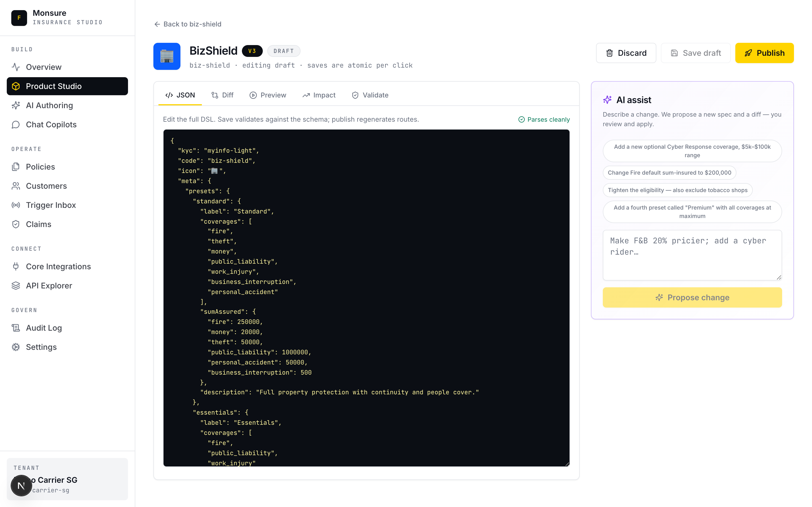Image resolution: width=812 pixels, height=507 pixels.
Task: Click the Carrier SG tenant avatar
Action: point(21,485)
